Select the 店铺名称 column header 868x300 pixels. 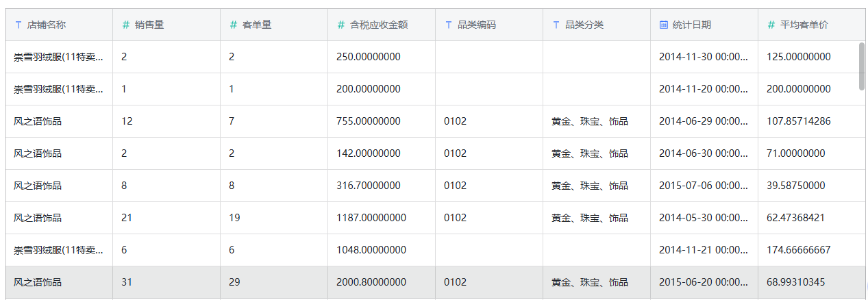pos(59,25)
